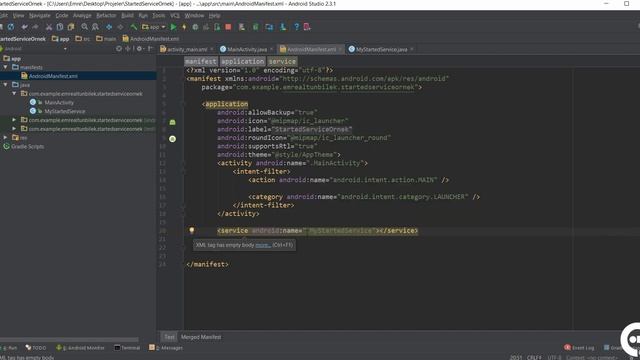Open the TODO tool window
The width and height of the screenshot is (640, 360).
click(36, 348)
